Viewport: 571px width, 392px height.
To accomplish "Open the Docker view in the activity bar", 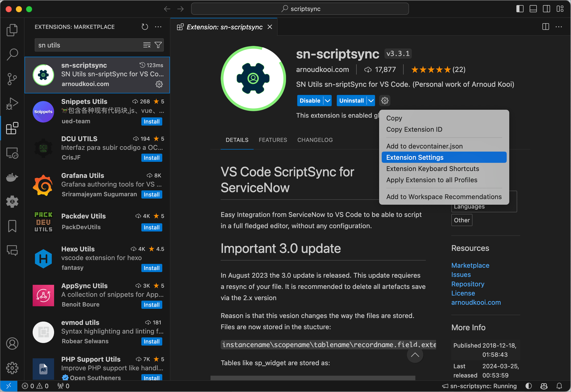I will click(x=12, y=177).
